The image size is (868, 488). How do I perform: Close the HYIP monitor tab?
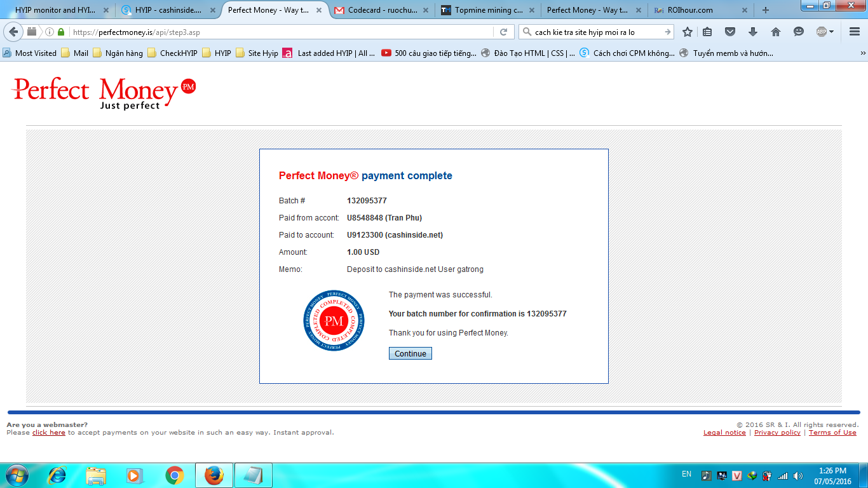[105, 10]
